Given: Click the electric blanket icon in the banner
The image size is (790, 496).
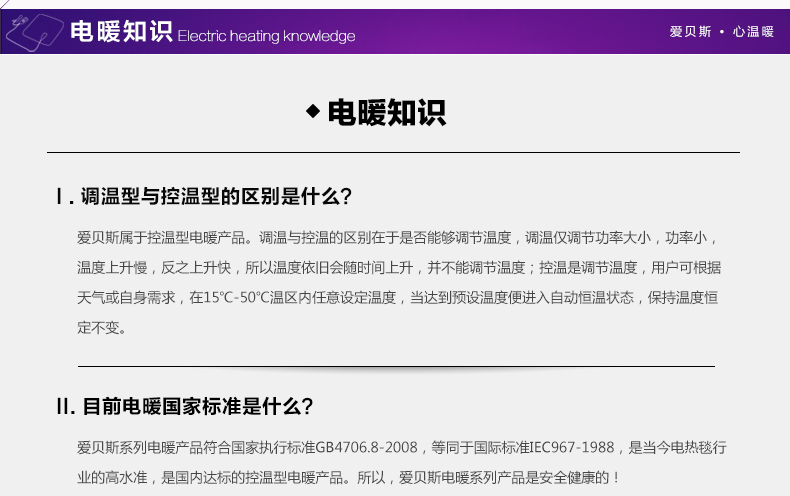Looking at the screenshot, I should tap(34, 32).
